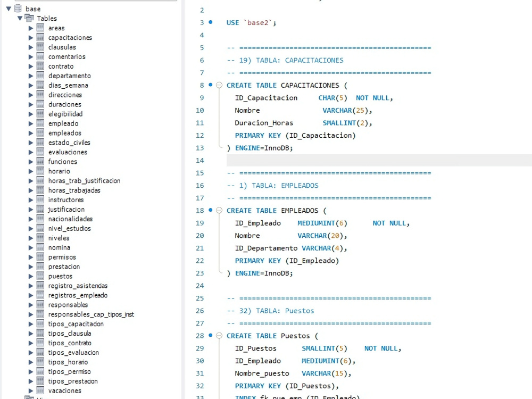Select the tipos_contrato table

point(70,343)
